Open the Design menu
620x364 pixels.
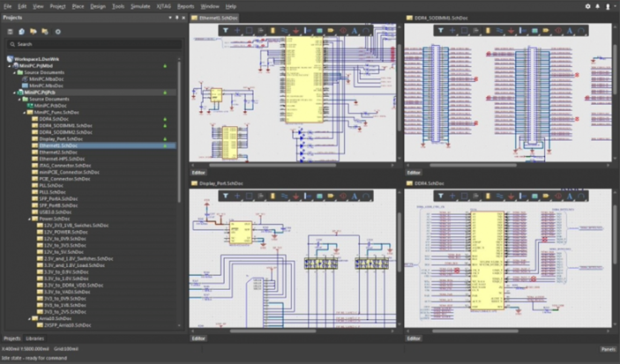coord(98,6)
